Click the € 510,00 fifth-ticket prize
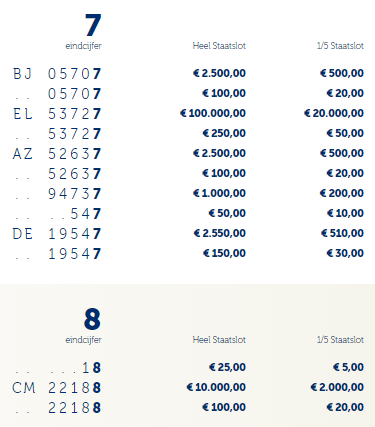This screenshot has width=375, height=427. tap(342, 233)
